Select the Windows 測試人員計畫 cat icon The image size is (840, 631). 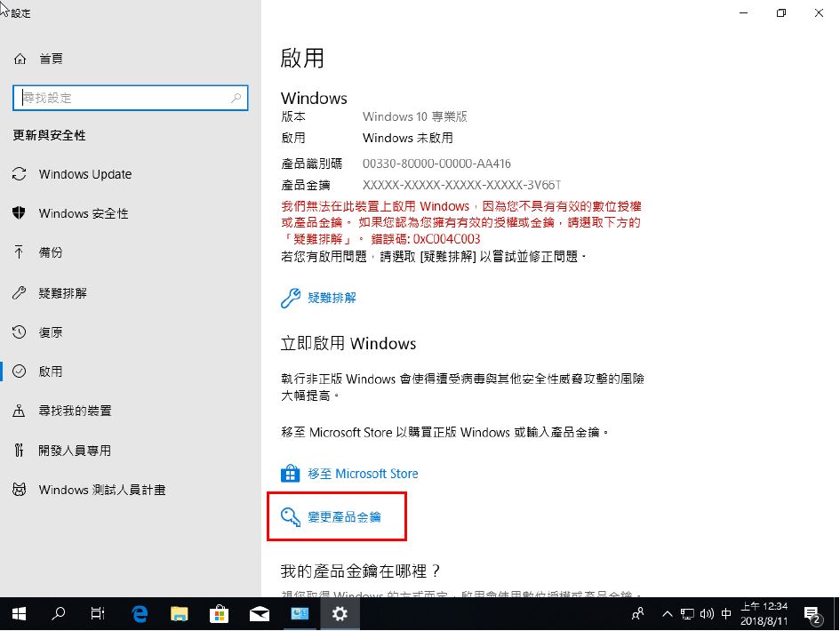pyautogui.click(x=20, y=490)
